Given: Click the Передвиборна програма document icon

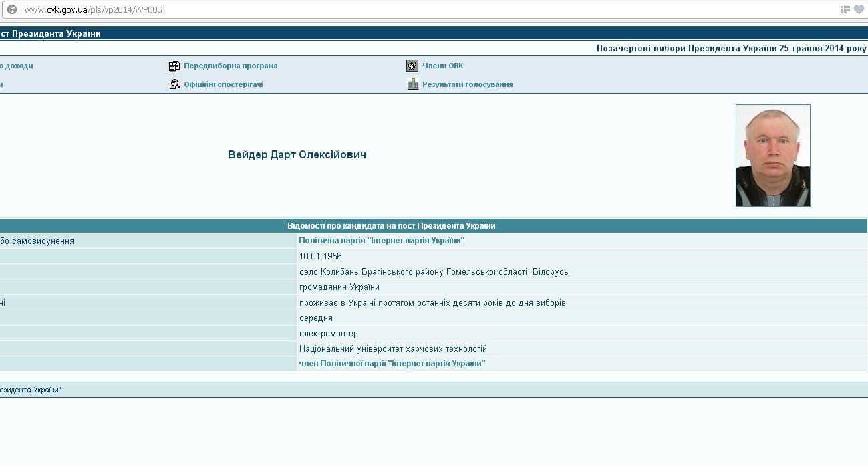Looking at the screenshot, I should point(174,66).
